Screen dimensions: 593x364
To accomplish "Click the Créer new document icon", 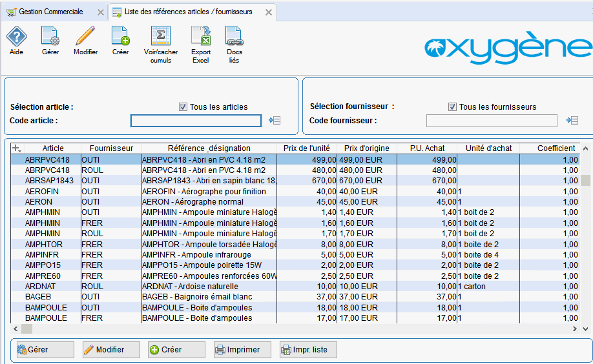I will (121, 41).
